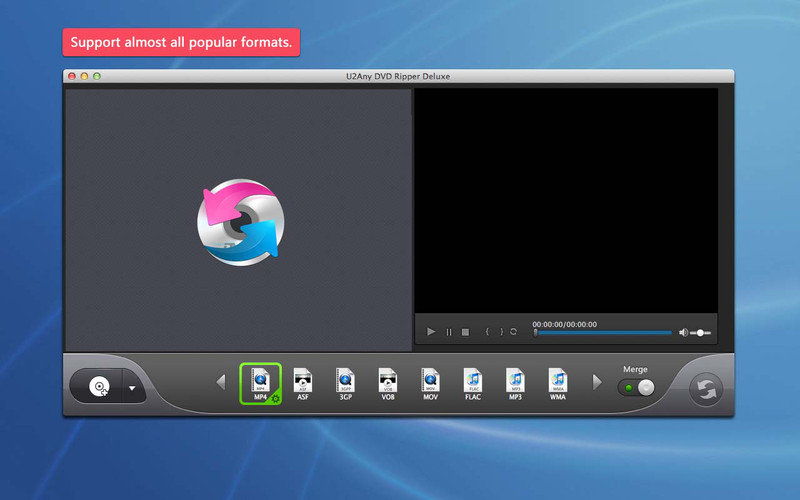Open the dropdown arrow beside load DVD

pyautogui.click(x=132, y=388)
